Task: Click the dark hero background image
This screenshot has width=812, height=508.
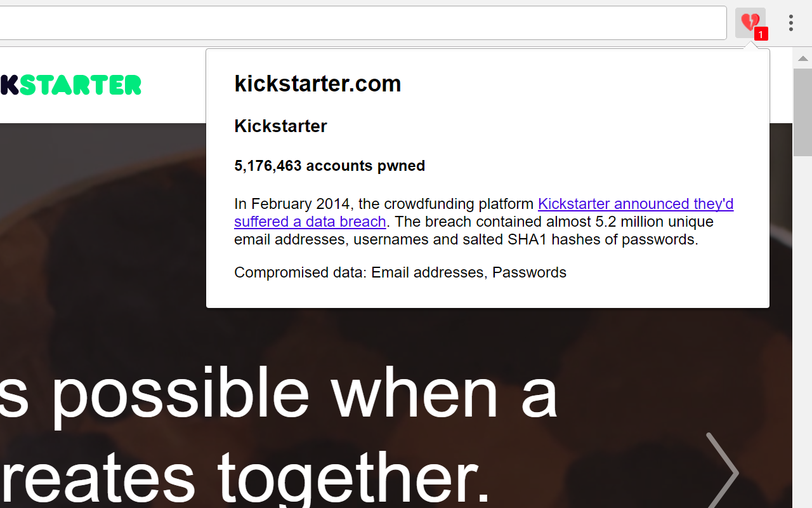Action: 101,254
